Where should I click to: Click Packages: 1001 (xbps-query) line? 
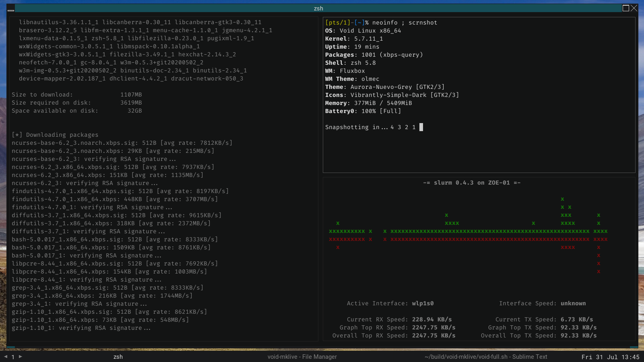pyautogui.click(x=374, y=55)
